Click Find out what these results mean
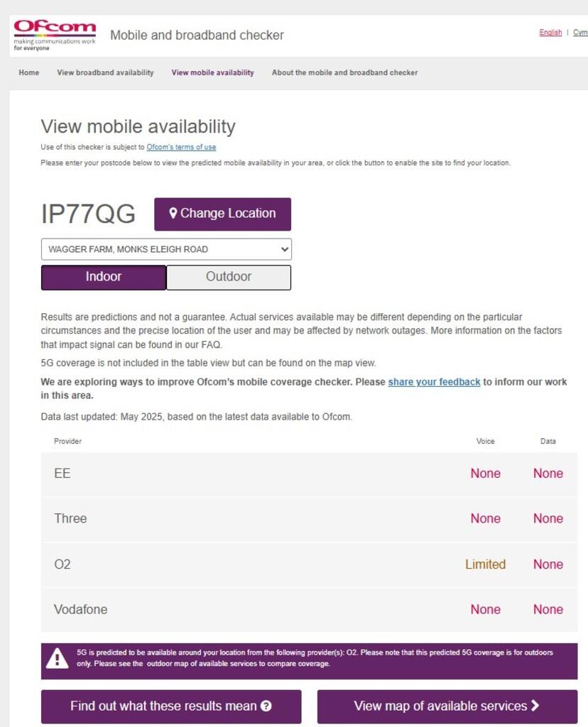This screenshot has width=588, height=727. [170, 706]
